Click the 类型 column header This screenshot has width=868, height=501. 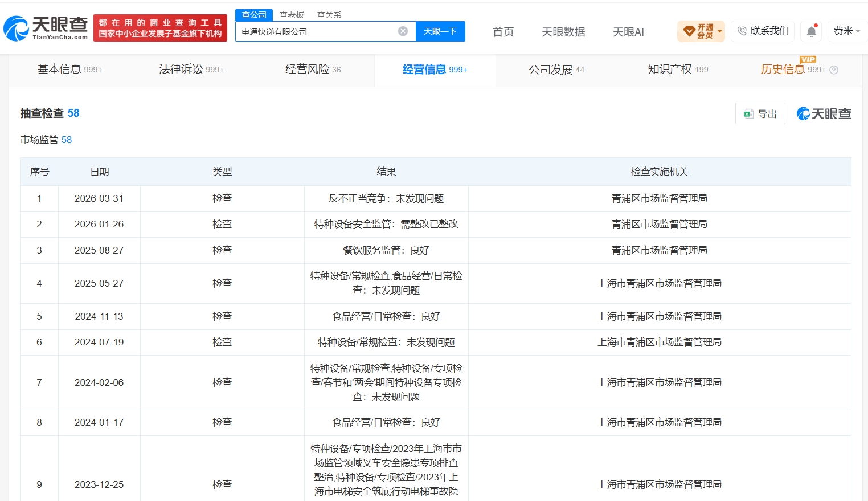(222, 172)
